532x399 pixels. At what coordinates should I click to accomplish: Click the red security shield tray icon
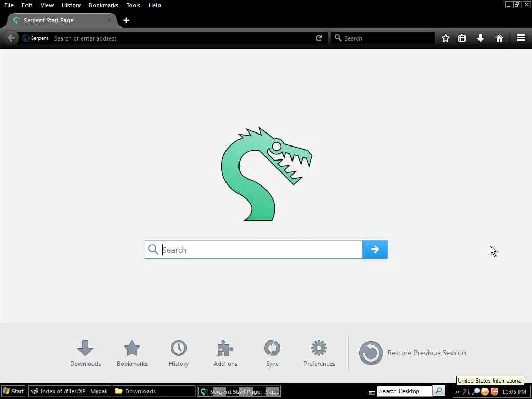pyautogui.click(x=495, y=392)
